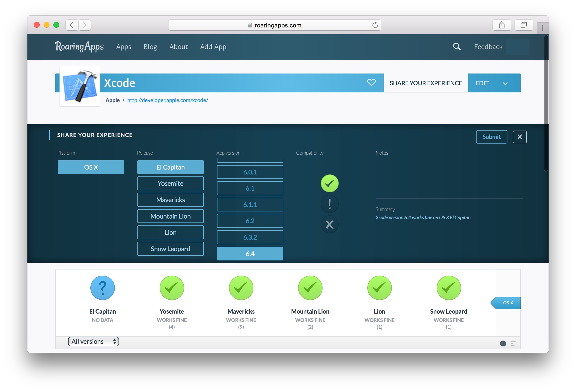Select 'doesn't work' X compatibility option
This screenshot has height=392, width=576.
[x=329, y=225]
